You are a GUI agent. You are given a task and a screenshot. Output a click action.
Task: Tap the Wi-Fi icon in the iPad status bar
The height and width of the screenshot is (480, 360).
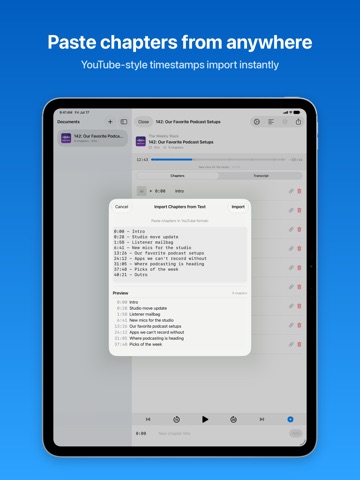pos(291,112)
